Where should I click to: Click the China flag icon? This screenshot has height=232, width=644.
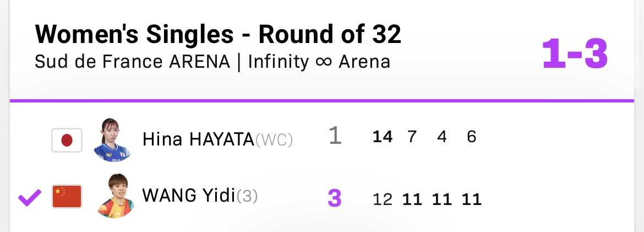[67, 197]
